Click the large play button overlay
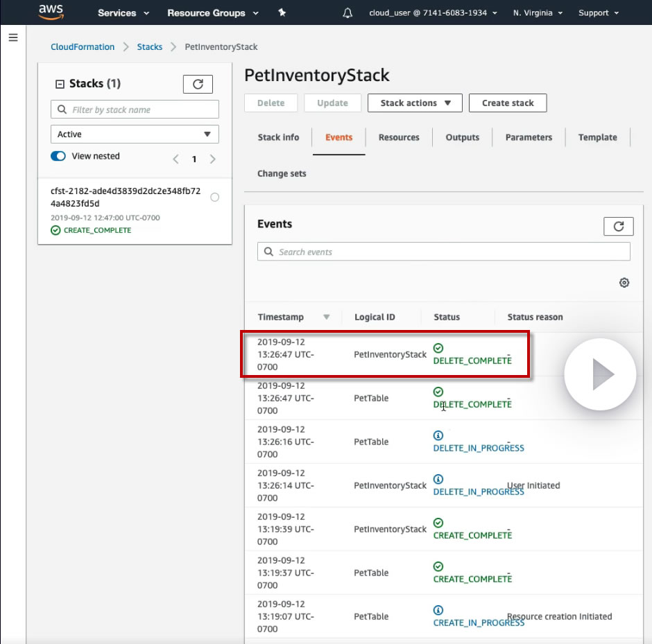The image size is (652, 644). pos(600,374)
